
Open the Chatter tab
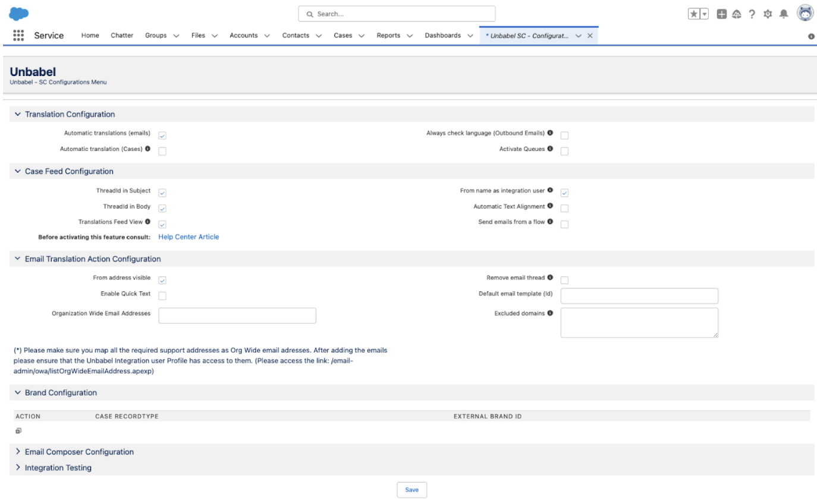click(x=122, y=36)
